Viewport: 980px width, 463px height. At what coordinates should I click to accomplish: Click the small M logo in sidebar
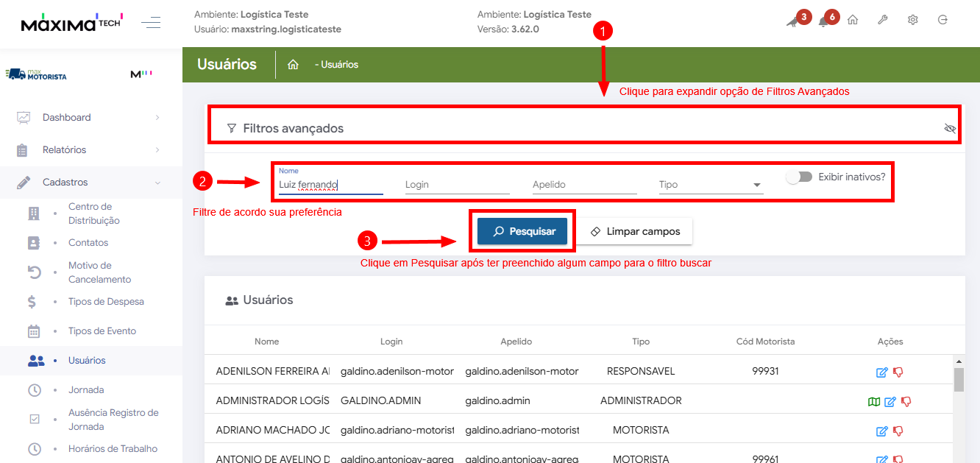coord(141,74)
